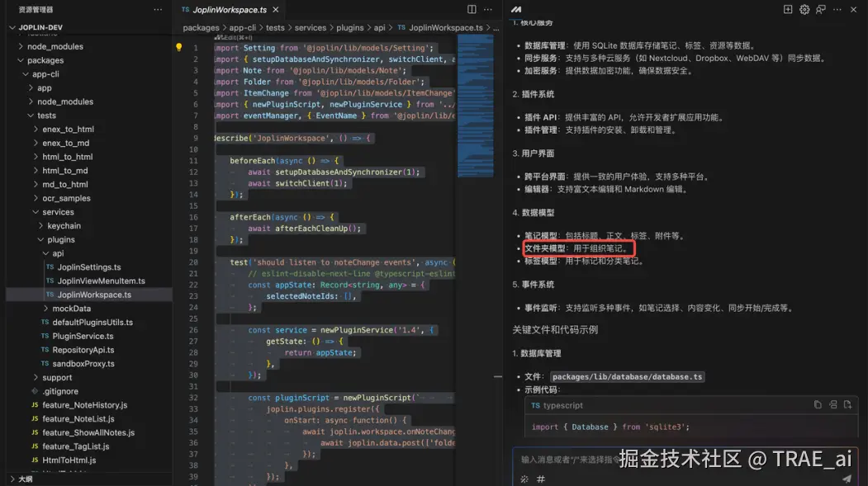Copy the sqlite3 import code snippet
This screenshot has width=868, height=486.
tap(818, 405)
